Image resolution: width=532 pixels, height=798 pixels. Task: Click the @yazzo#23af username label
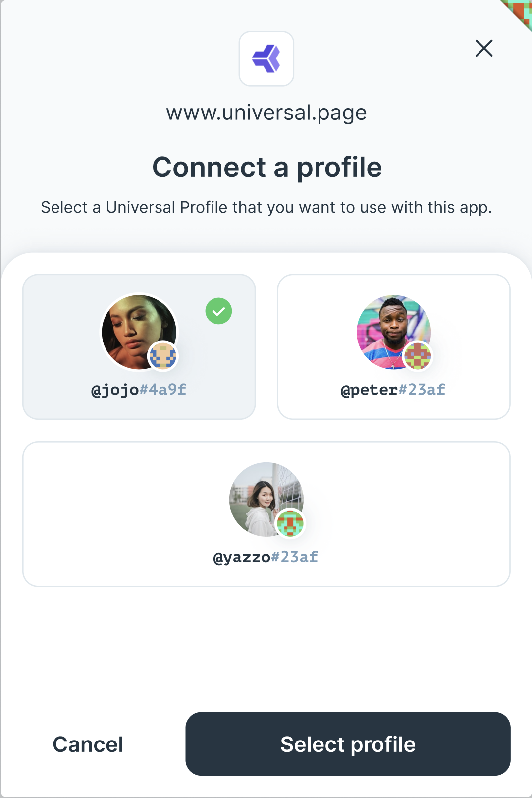pos(266,557)
